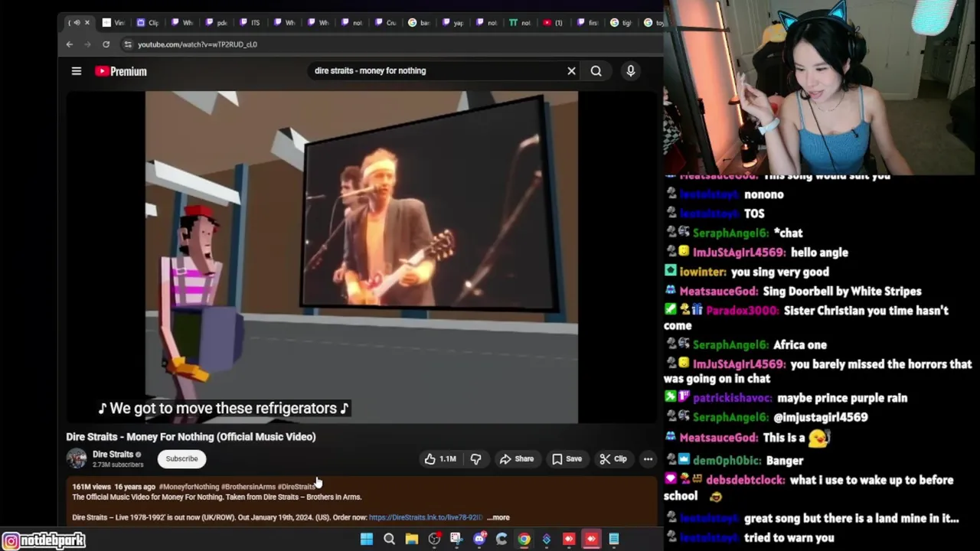Click the #BrothersinArms hashtag

pos(248,487)
